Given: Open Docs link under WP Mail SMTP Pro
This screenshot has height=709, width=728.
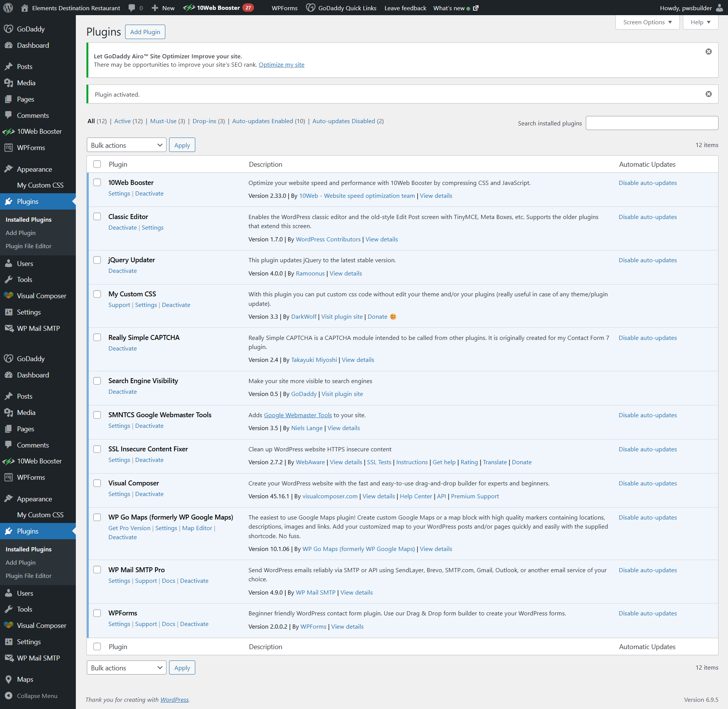Looking at the screenshot, I should (x=169, y=581).
